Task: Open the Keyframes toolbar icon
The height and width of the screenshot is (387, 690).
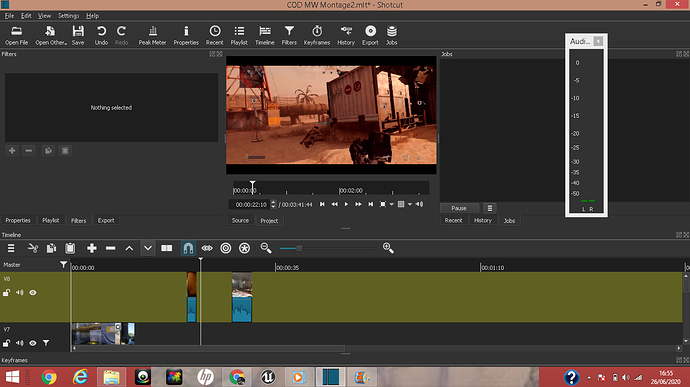Action: pos(317,35)
